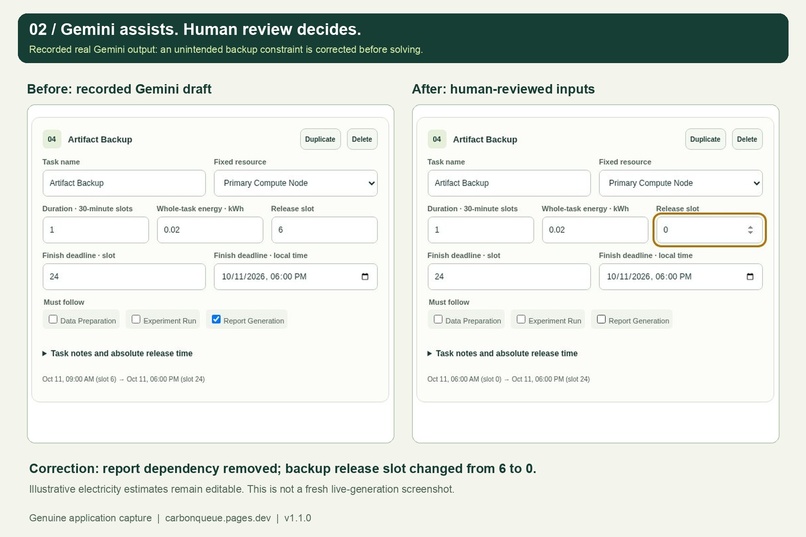The height and width of the screenshot is (537, 806).
Task: Toggle Data Preparation checkbox in After panel
Action: coord(438,319)
